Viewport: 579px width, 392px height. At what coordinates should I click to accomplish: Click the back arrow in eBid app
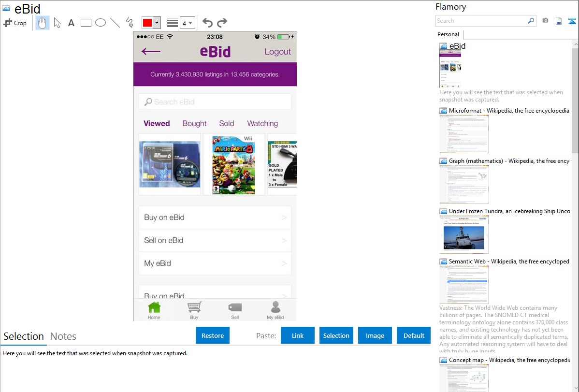coord(151,51)
